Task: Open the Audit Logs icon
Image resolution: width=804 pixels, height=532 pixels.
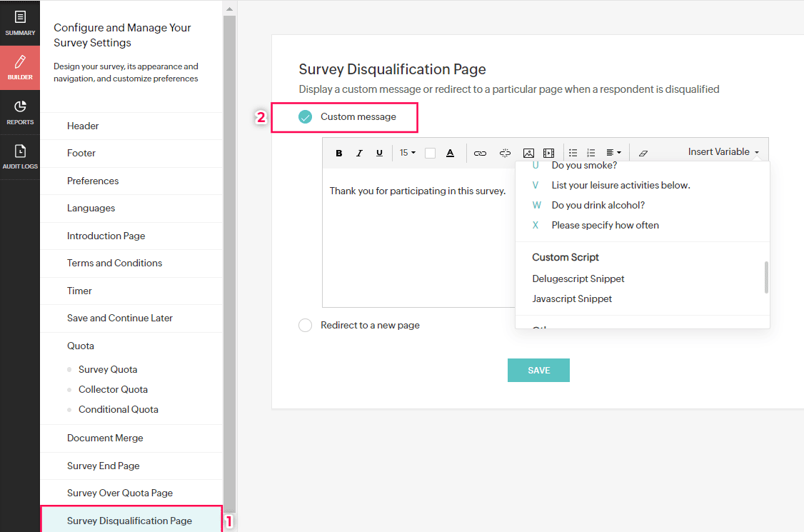Action: pos(20,151)
